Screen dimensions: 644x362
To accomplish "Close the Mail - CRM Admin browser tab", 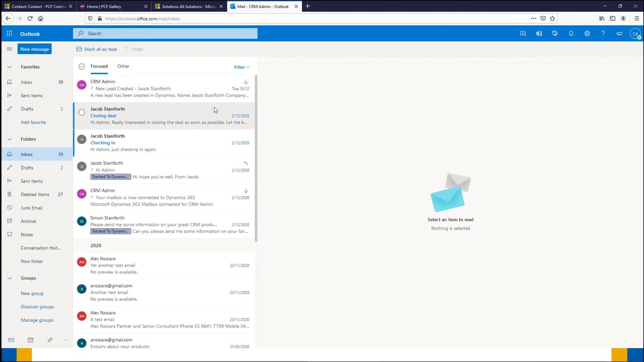I will [296, 7].
